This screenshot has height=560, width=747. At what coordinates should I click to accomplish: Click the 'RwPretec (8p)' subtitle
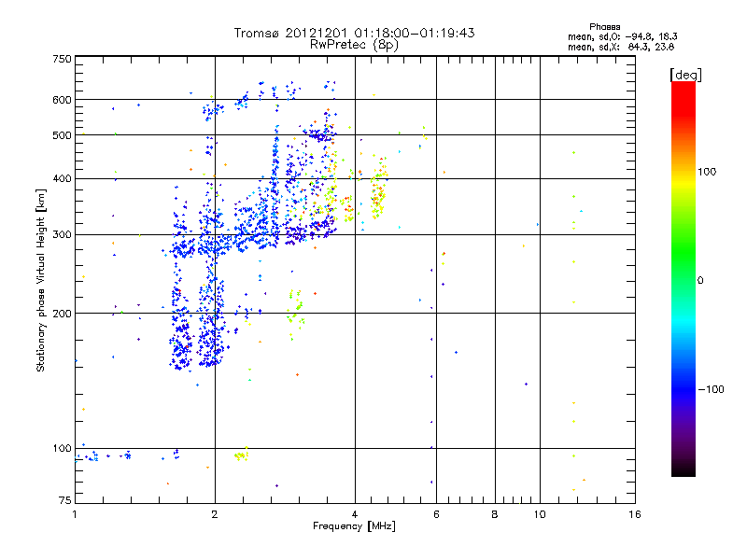tap(354, 45)
